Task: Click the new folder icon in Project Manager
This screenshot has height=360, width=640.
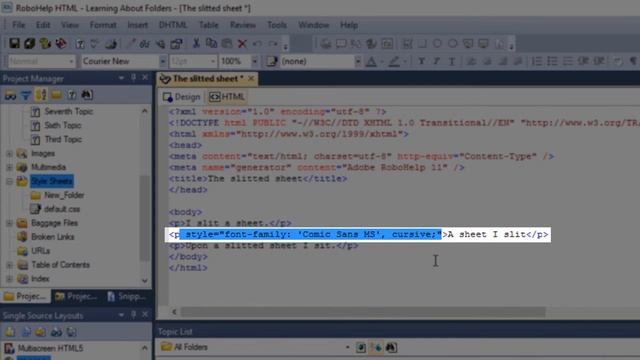Action: click(x=56, y=95)
